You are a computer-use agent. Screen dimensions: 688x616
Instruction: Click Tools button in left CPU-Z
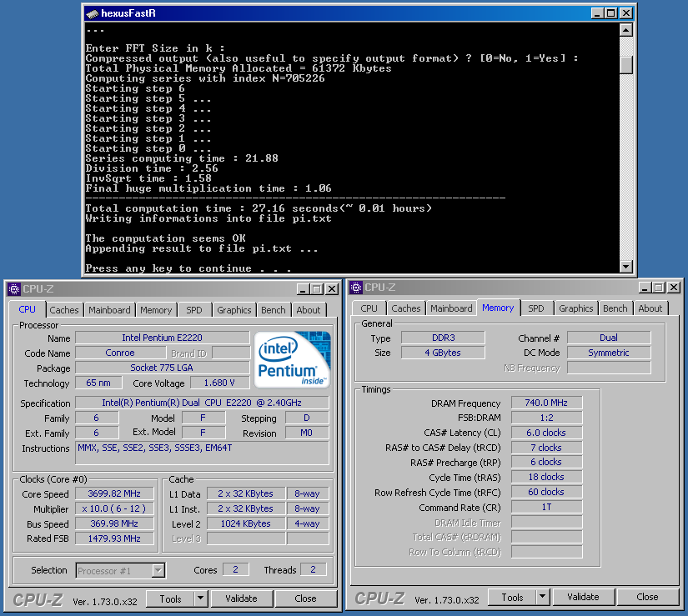(170, 598)
